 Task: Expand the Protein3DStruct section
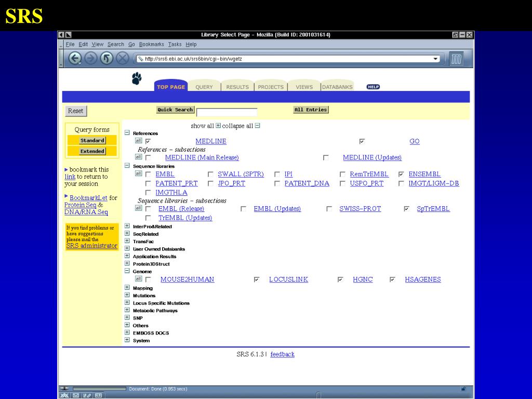click(127, 263)
